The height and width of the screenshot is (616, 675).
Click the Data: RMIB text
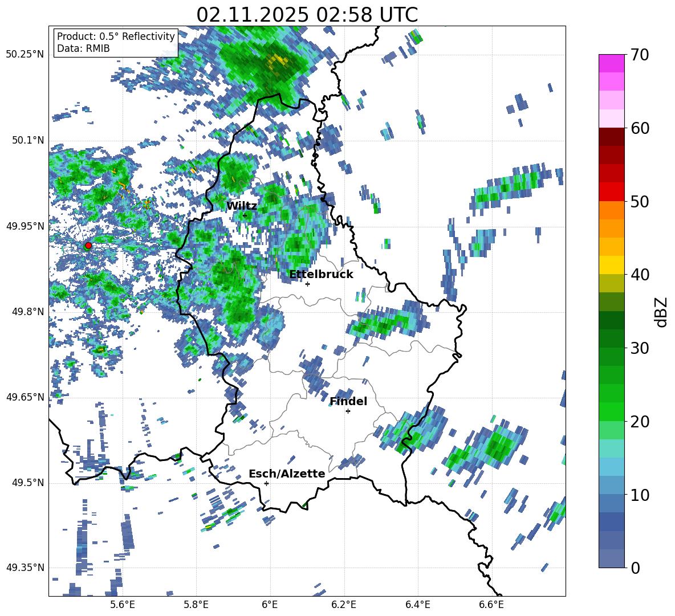(83, 48)
